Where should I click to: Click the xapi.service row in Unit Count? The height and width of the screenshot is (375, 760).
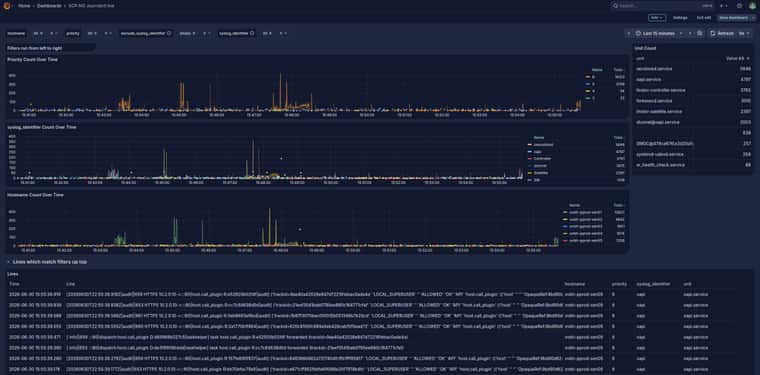click(693, 79)
